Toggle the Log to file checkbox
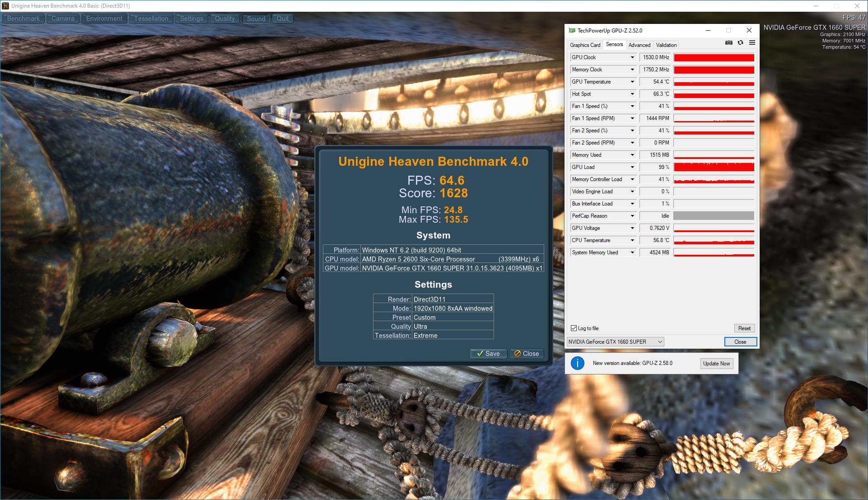868x500 pixels. click(574, 328)
